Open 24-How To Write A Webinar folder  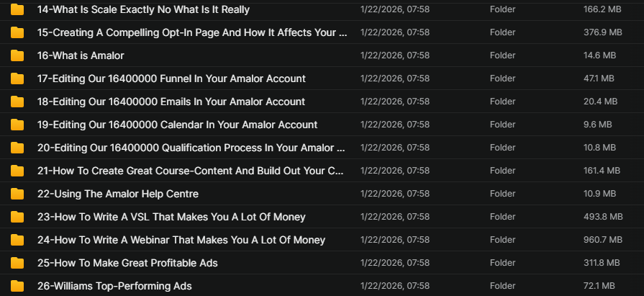[181, 240]
